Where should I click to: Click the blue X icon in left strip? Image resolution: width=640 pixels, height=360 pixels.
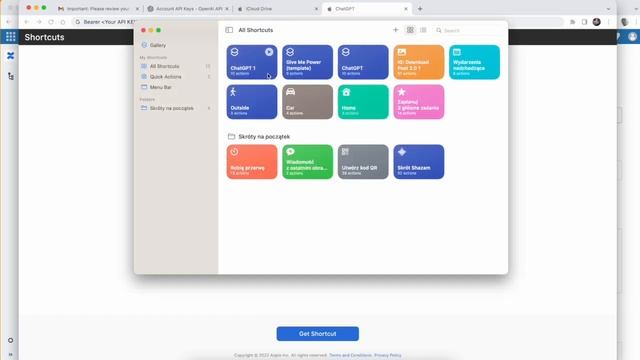click(x=11, y=56)
